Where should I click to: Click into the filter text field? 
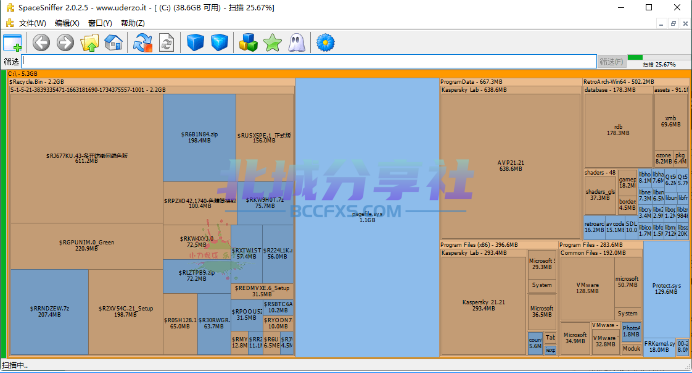click(309, 61)
